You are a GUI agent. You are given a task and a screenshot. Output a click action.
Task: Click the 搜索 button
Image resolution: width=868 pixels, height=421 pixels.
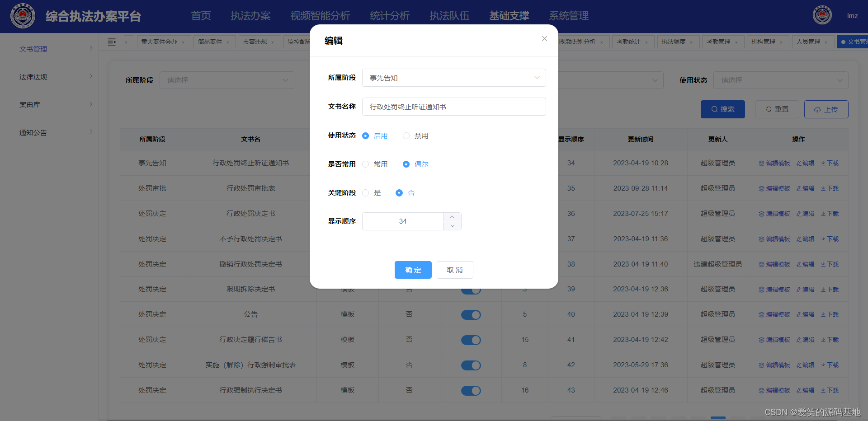click(723, 109)
